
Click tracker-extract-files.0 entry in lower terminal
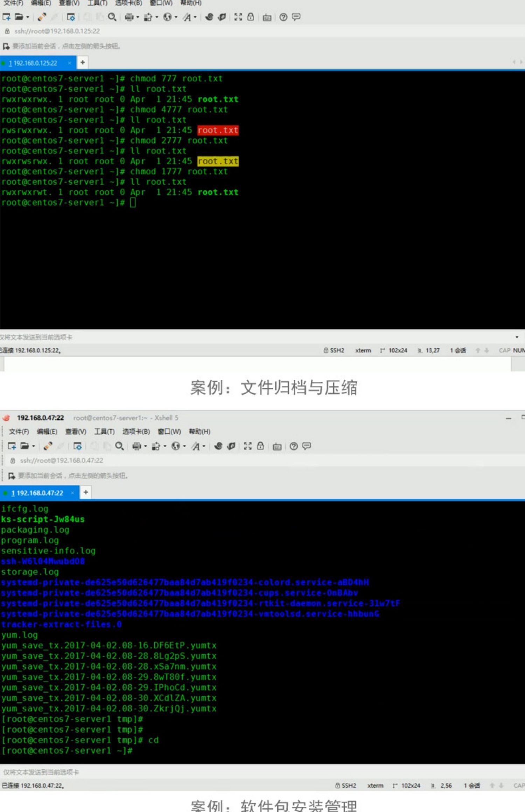coord(61,624)
